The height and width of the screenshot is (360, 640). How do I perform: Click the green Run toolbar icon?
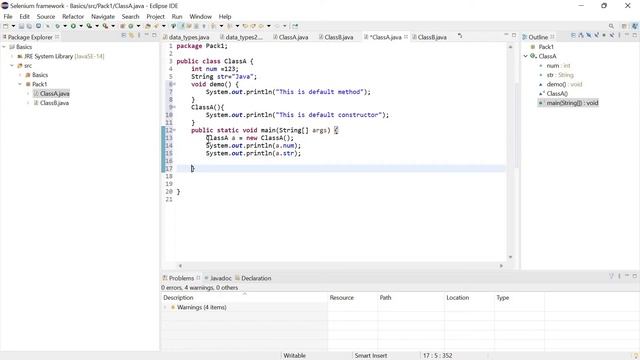click(73, 26)
